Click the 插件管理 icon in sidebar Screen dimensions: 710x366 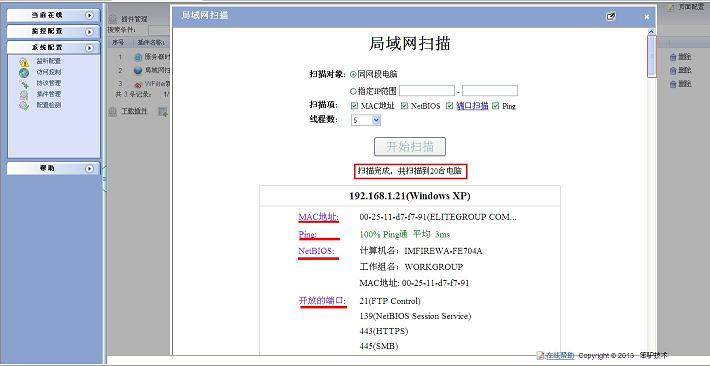(24, 95)
